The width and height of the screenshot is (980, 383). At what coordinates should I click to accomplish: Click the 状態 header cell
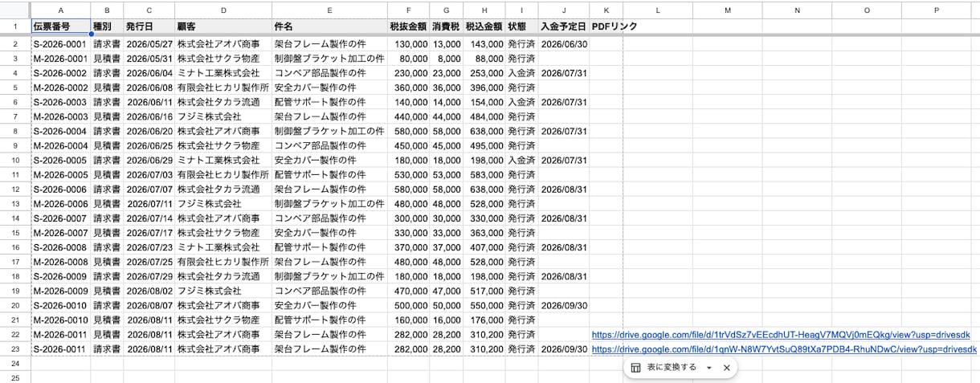pos(521,26)
